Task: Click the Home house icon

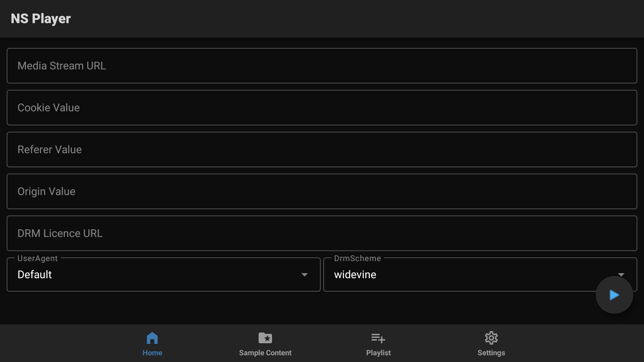Action: 152,338
